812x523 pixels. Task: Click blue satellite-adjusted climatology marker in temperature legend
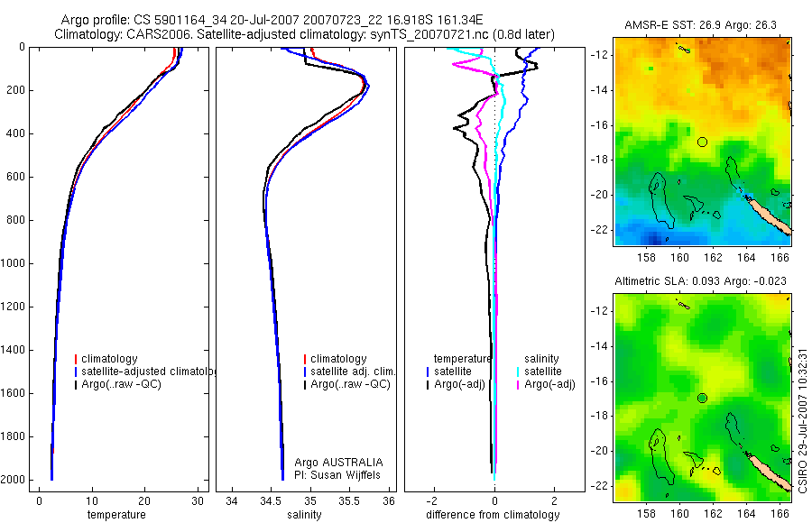76,372
